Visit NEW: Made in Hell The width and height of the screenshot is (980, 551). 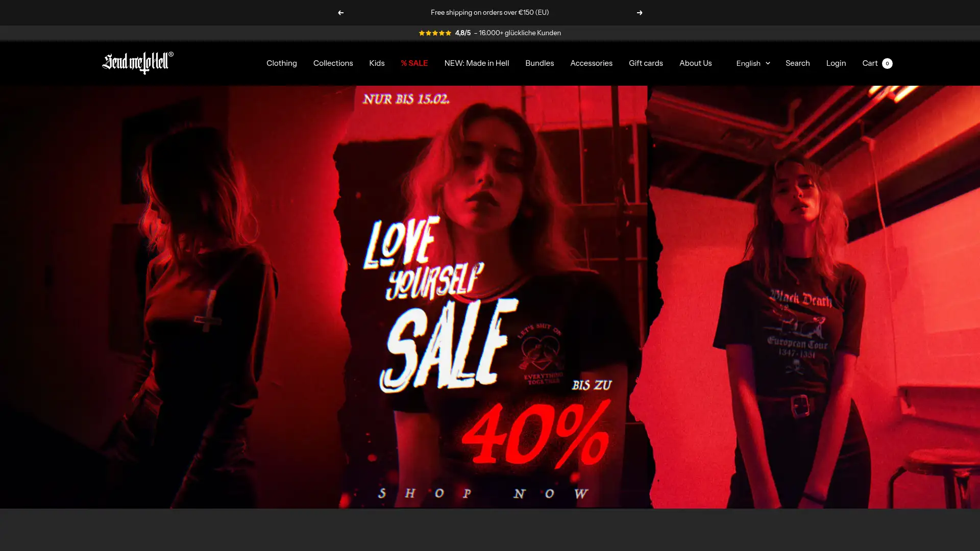[476, 63]
